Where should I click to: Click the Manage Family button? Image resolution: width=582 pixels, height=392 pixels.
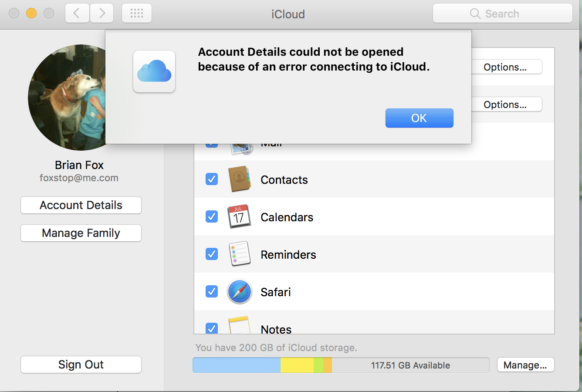(81, 233)
